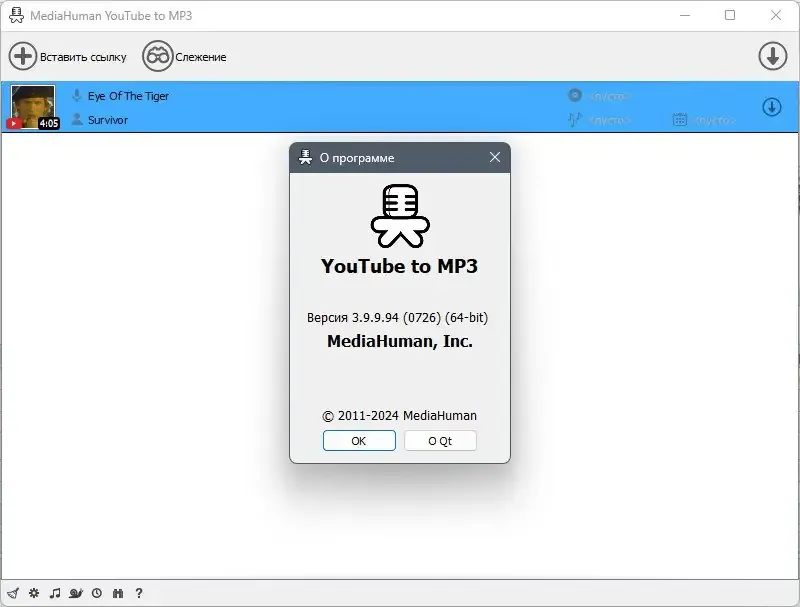Click the red YouTube badge on thumbnail
This screenshot has width=800, height=607.
click(x=14, y=123)
